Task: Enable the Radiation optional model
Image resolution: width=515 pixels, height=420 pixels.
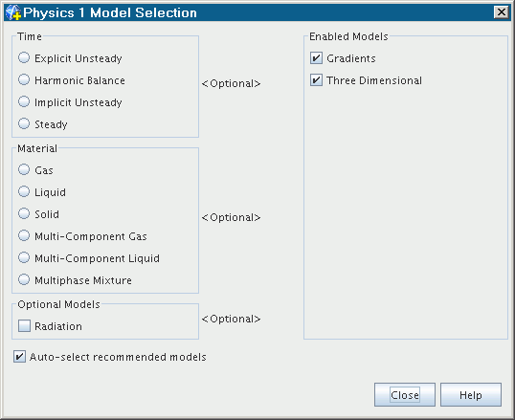Action: 24,325
